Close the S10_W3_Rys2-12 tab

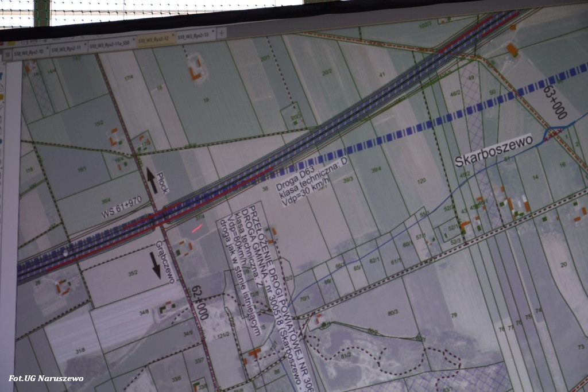click(173, 35)
